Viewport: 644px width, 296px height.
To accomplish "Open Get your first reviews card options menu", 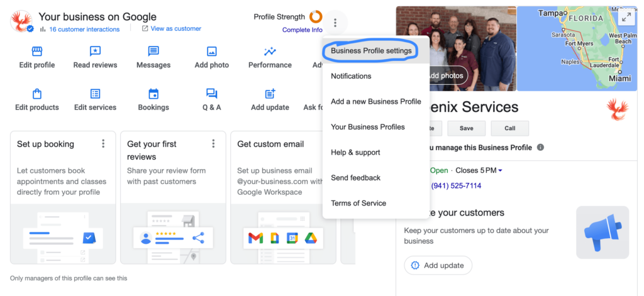I will [x=213, y=144].
